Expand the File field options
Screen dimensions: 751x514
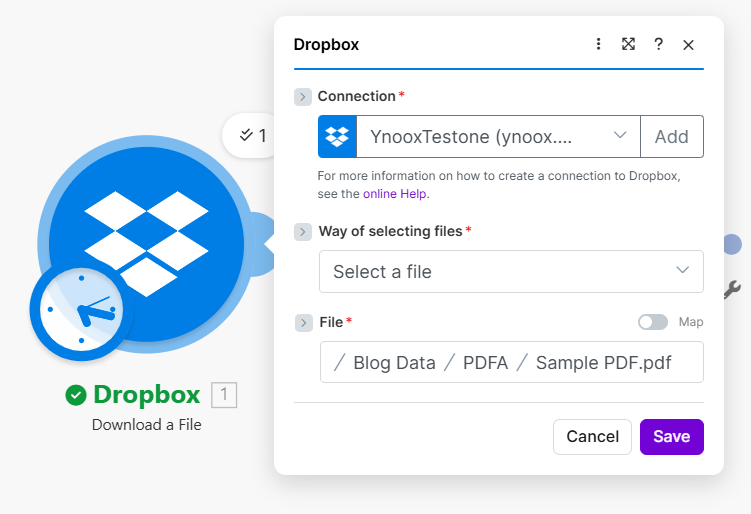point(304,323)
